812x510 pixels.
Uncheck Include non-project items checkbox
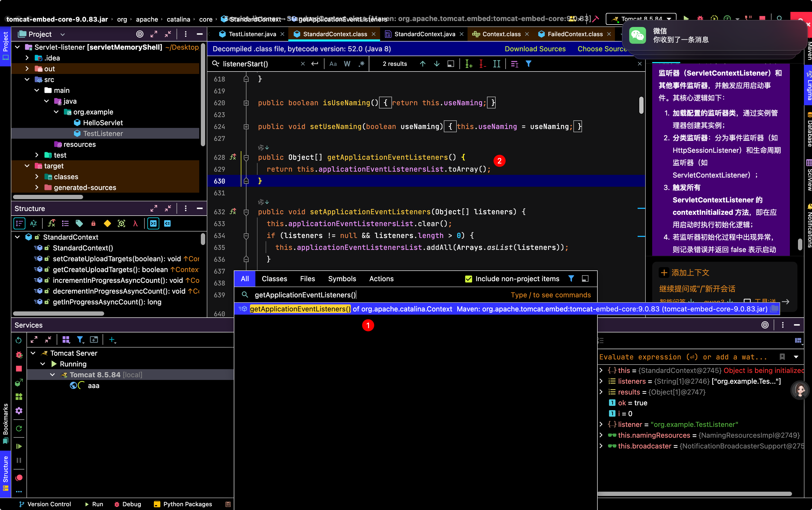point(468,279)
